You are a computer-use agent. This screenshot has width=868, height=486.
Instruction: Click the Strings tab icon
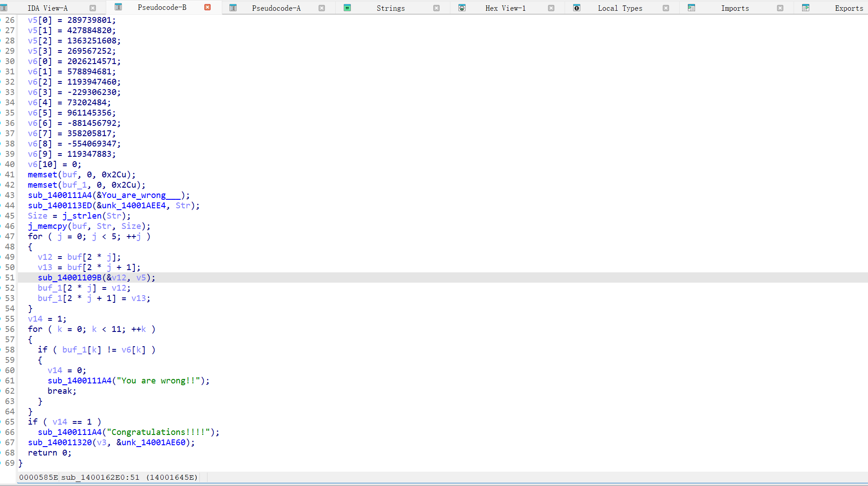pyautogui.click(x=347, y=8)
